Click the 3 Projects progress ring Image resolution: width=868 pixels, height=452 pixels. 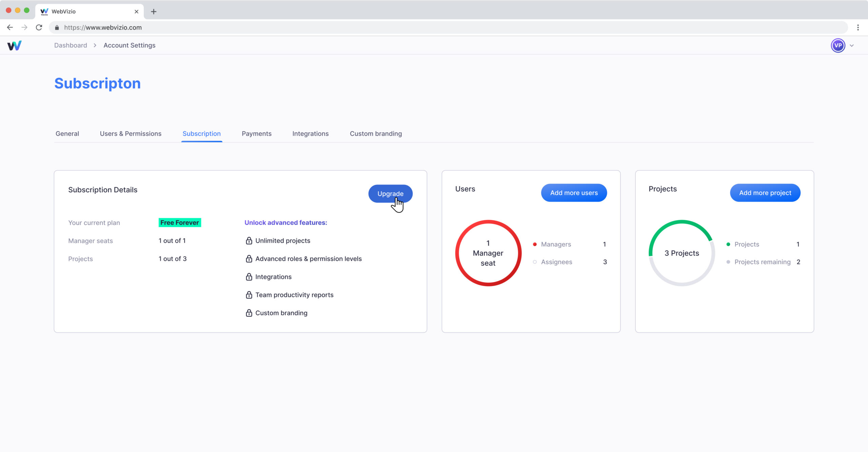pyautogui.click(x=682, y=253)
